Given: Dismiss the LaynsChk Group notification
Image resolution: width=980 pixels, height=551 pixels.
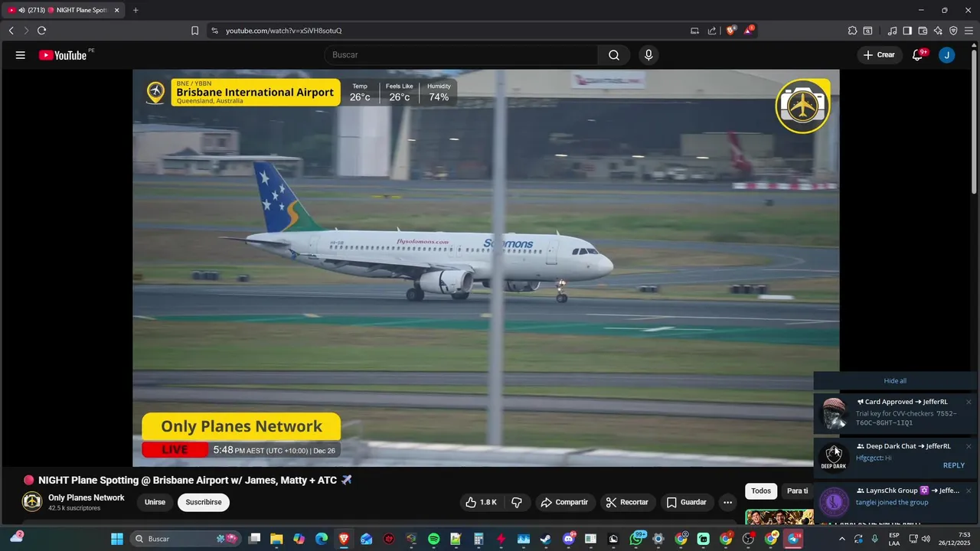Looking at the screenshot, I should tap(969, 491).
